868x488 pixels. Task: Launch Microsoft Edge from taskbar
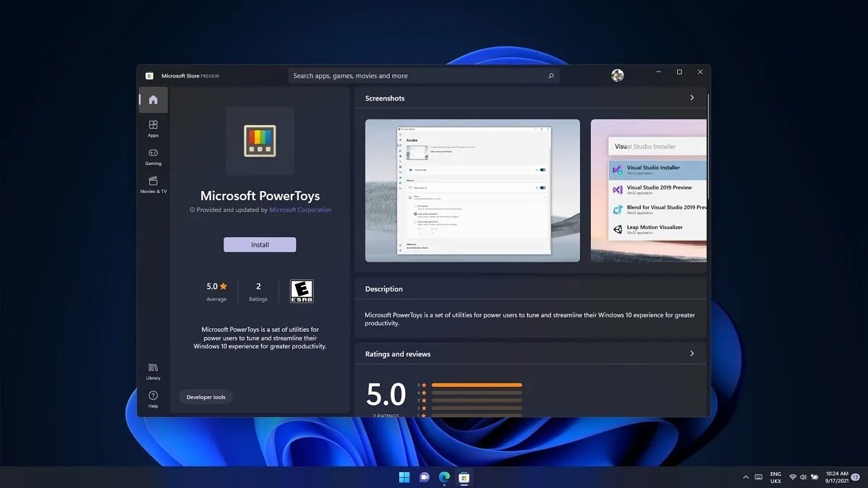(x=443, y=477)
